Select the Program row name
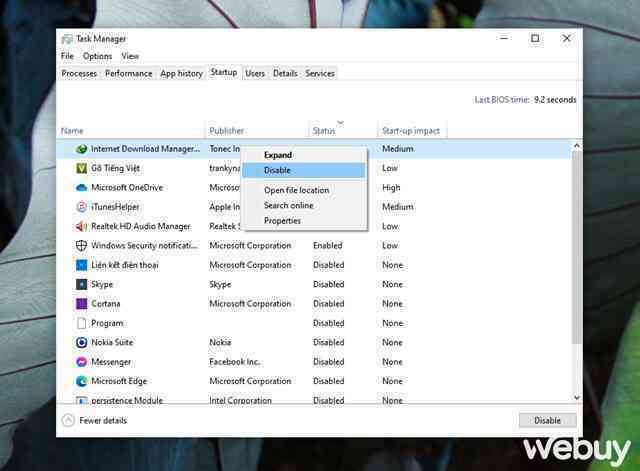 pyautogui.click(x=107, y=323)
